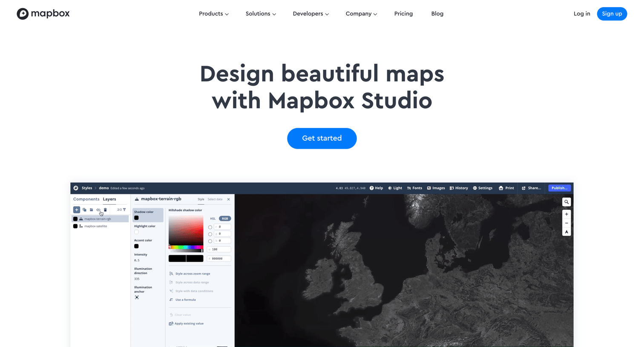Click the alpha value field 100

tap(219, 249)
